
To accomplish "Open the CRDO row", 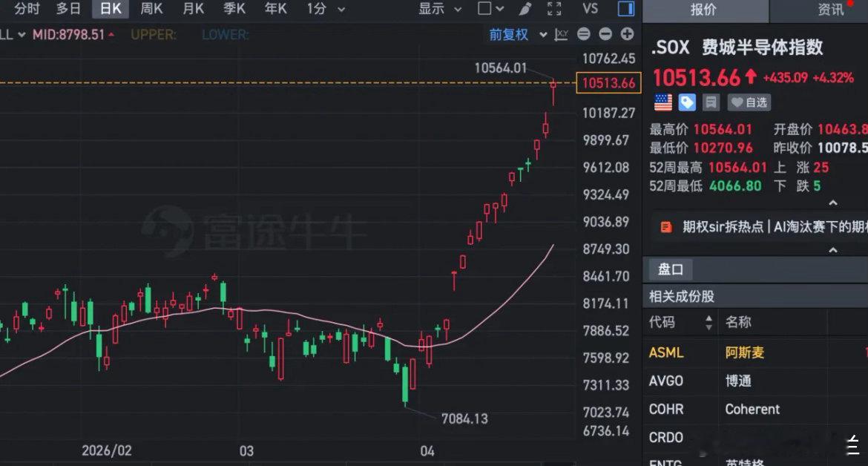I will click(755, 437).
